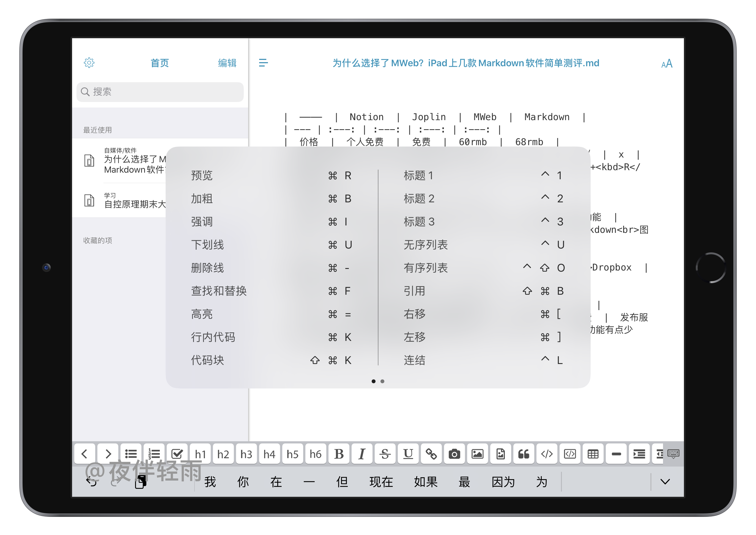Insert an ordered numbered list
756x535 pixels.
(x=154, y=454)
